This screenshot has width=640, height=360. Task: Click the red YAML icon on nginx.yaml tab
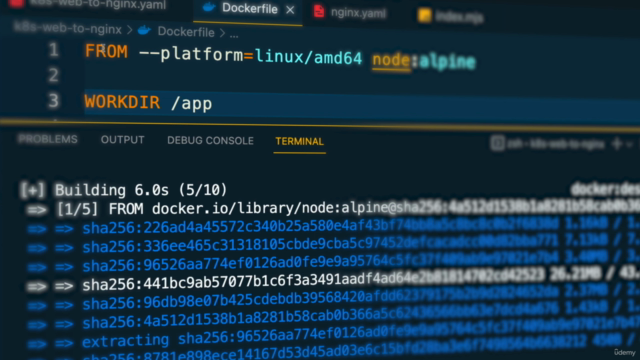tap(319, 11)
